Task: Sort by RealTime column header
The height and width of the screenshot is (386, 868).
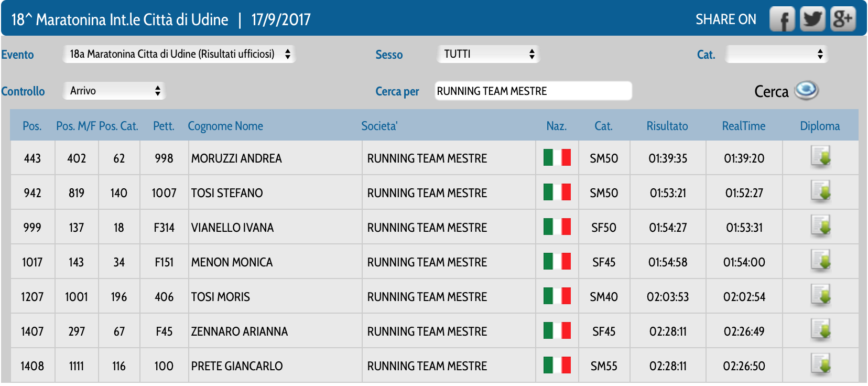Action: (x=743, y=126)
